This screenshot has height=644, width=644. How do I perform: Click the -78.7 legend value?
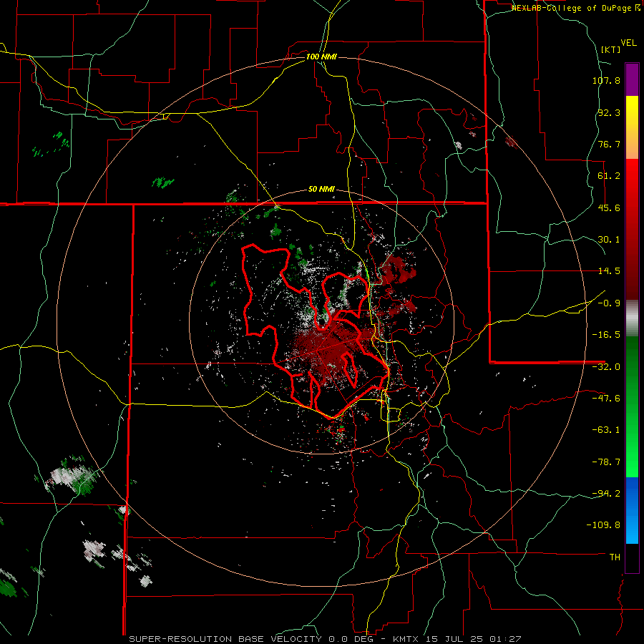tap(606, 462)
